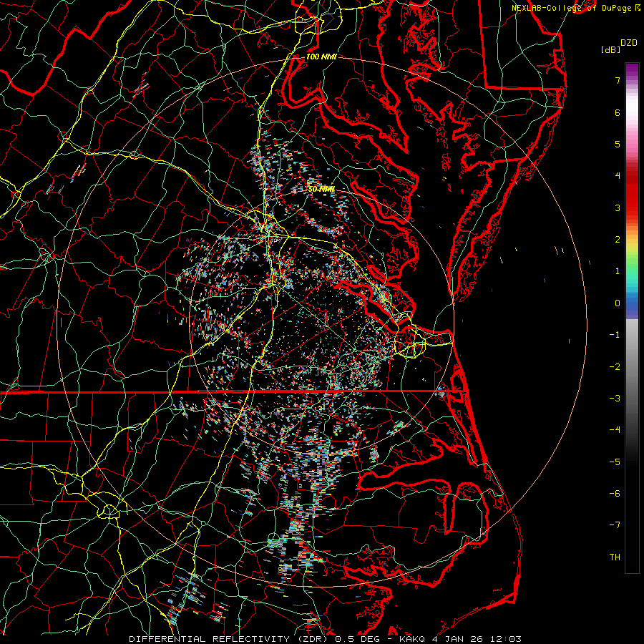Pick the "5" label on the dB scale

618,144
